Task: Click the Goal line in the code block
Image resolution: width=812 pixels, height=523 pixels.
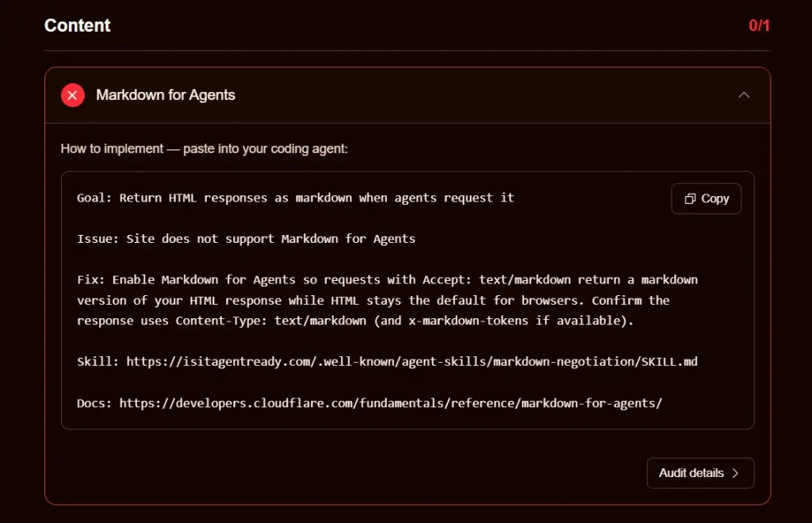Action: pyautogui.click(x=296, y=198)
